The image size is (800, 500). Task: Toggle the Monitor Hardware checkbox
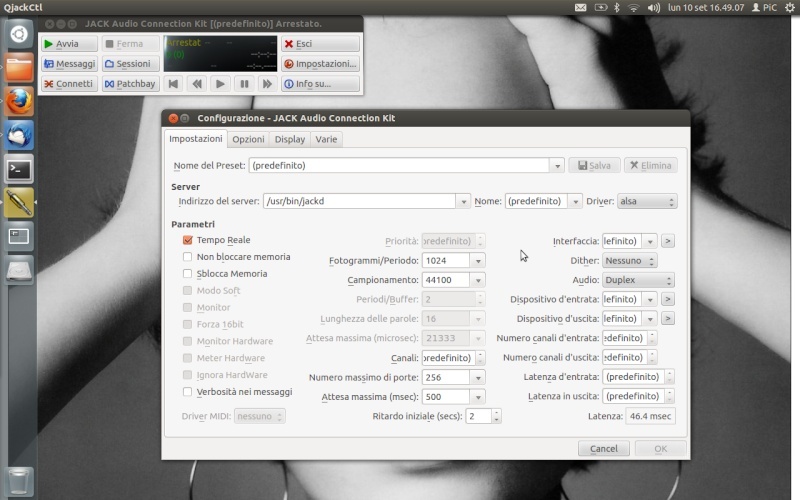pyautogui.click(x=188, y=341)
